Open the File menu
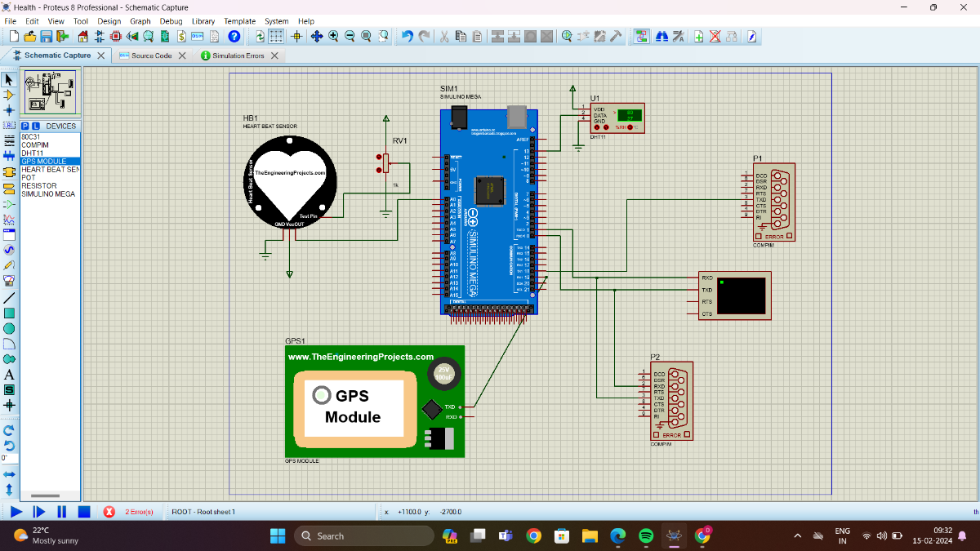 pyautogui.click(x=11, y=21)
